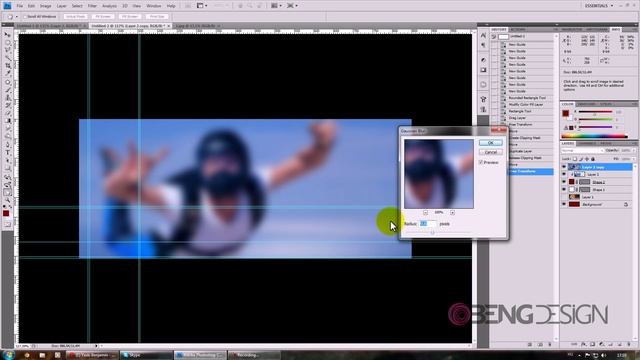Switch to the Channels panel tab
Image resolution: width=640 pixels, height=360 pixels.
click(x=586, y=143)
